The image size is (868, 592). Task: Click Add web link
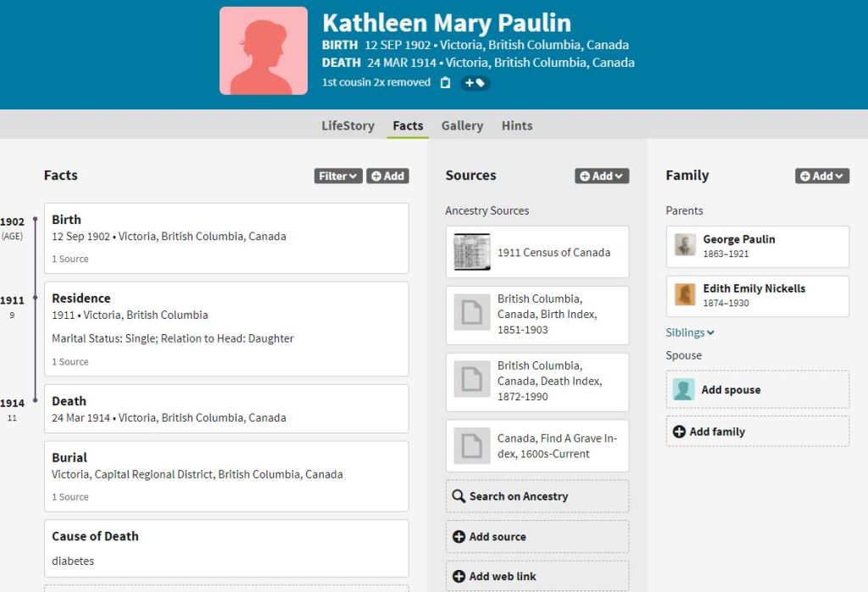point(537,576)
